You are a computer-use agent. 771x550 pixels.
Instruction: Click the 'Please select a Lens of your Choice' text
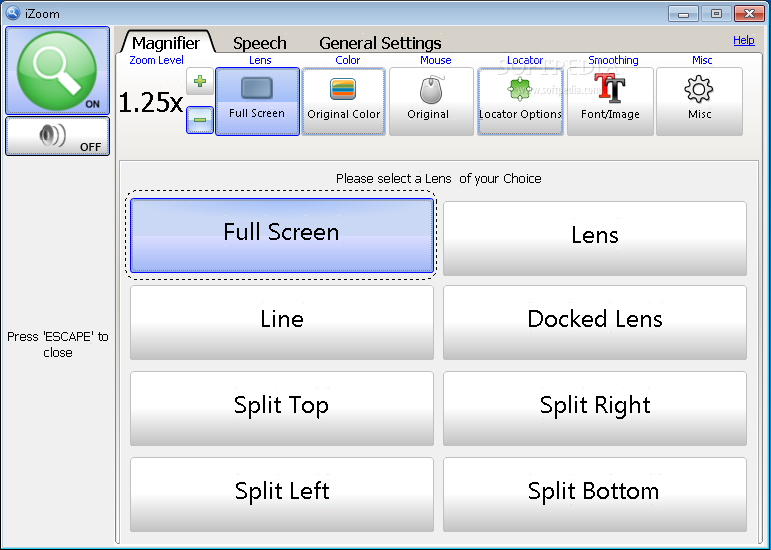coord(439,178)
